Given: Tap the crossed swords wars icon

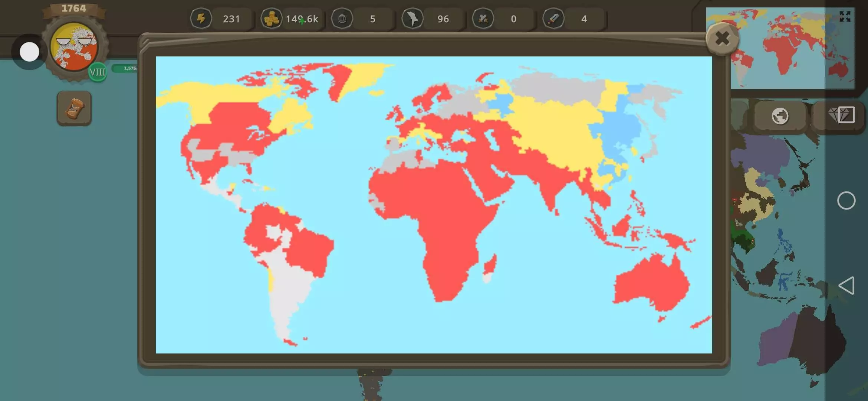Looking at the screenshot, I should 483,19.
